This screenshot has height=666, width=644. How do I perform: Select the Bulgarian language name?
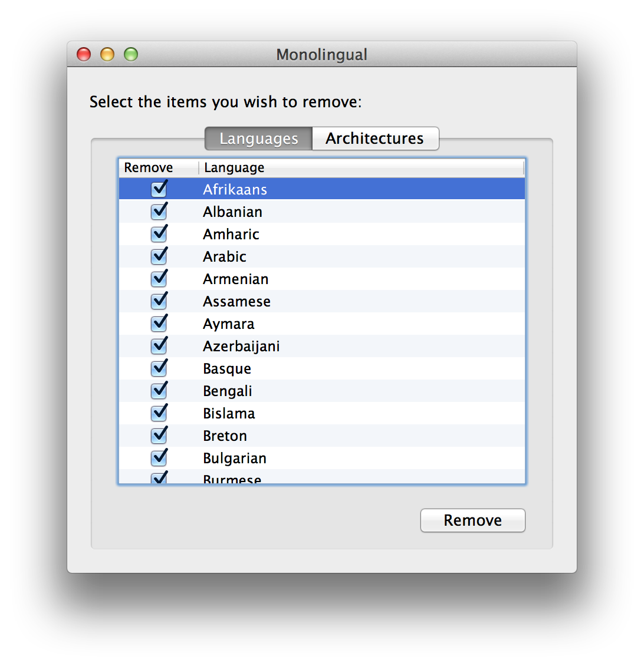[x=235, y=459]
